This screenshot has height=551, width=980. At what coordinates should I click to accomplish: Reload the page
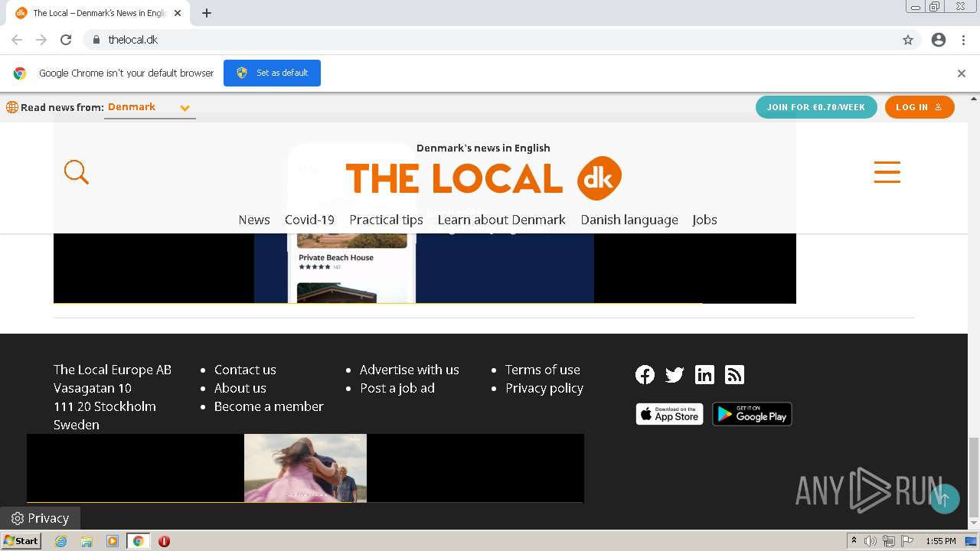66,40
